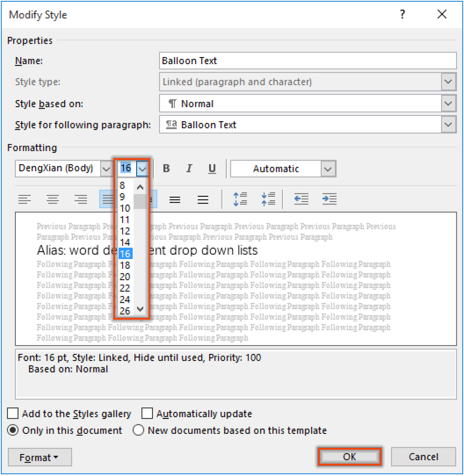Apply italic formatting
The image size is (464, 476).
coord(189,168)
